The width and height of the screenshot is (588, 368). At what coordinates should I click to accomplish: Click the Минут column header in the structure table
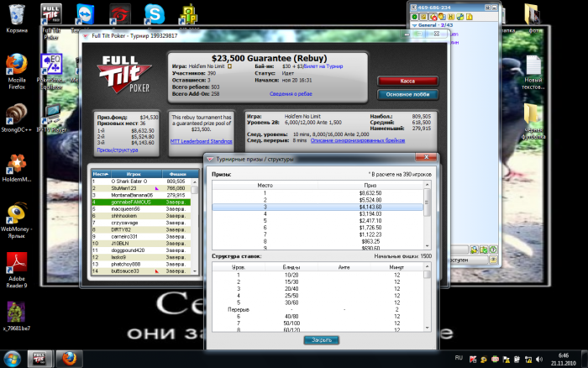[x=396, y=267]
